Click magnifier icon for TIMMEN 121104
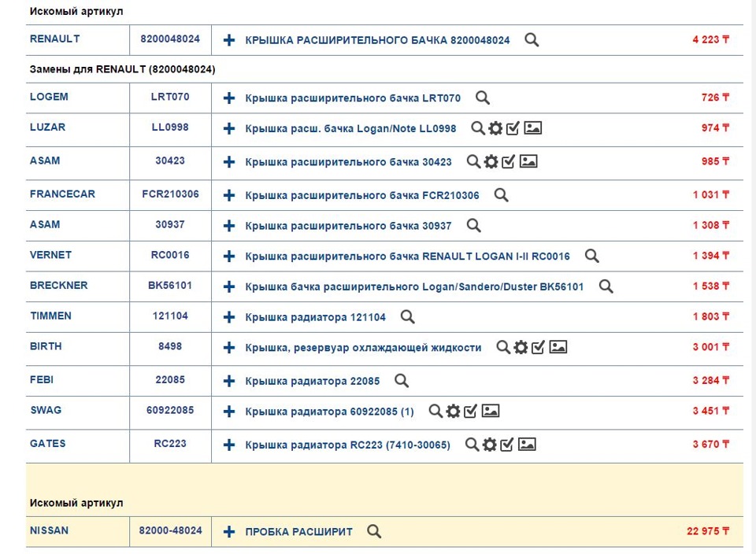 pyautogui.click(x=407, y=317)
